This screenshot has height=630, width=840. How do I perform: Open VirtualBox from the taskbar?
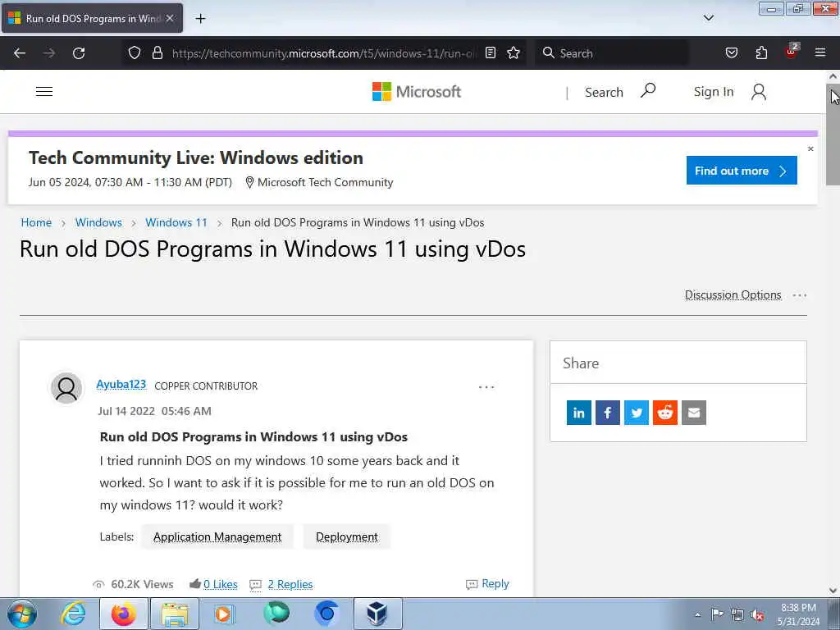tap(377, 614)
